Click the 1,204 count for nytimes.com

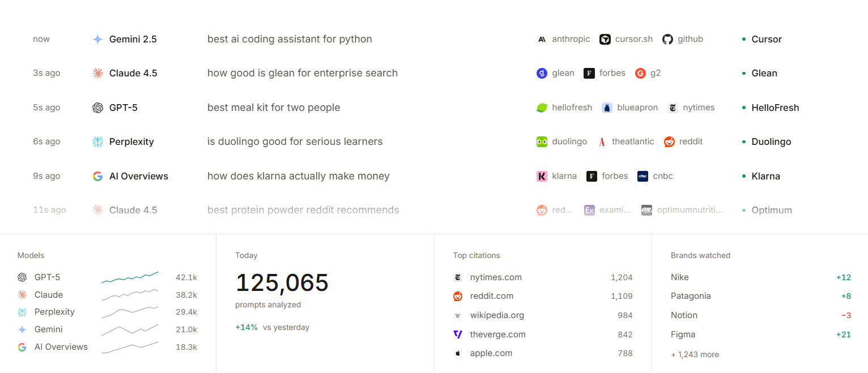pos(622,277)
